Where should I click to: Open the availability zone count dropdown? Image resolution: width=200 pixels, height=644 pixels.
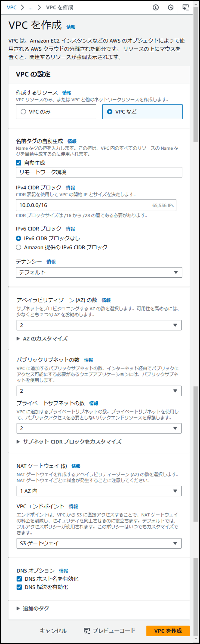[99, 325]
